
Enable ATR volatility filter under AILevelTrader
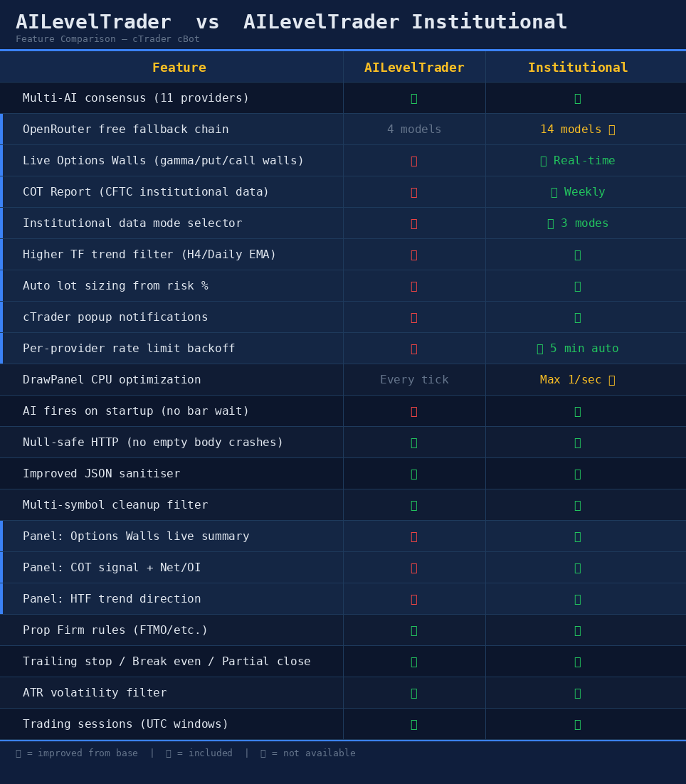pyautogui.click(x=414, y=693)
